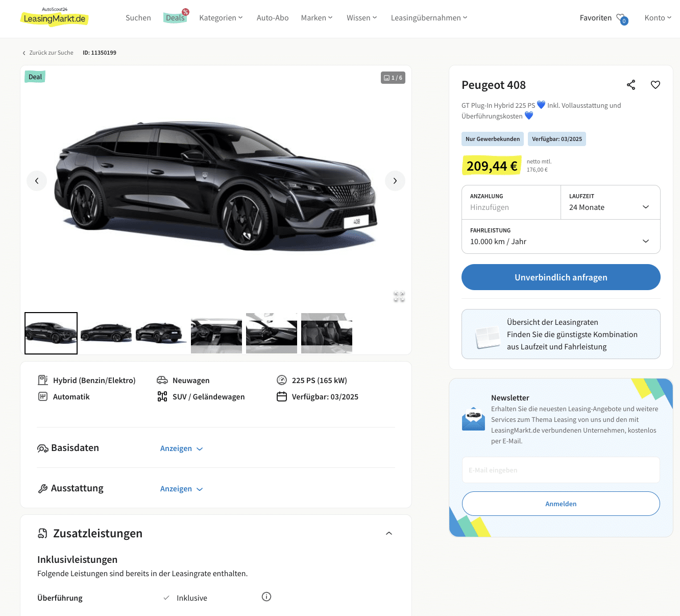Click the E-Mail eingeben field

click(x=561, y=470)
